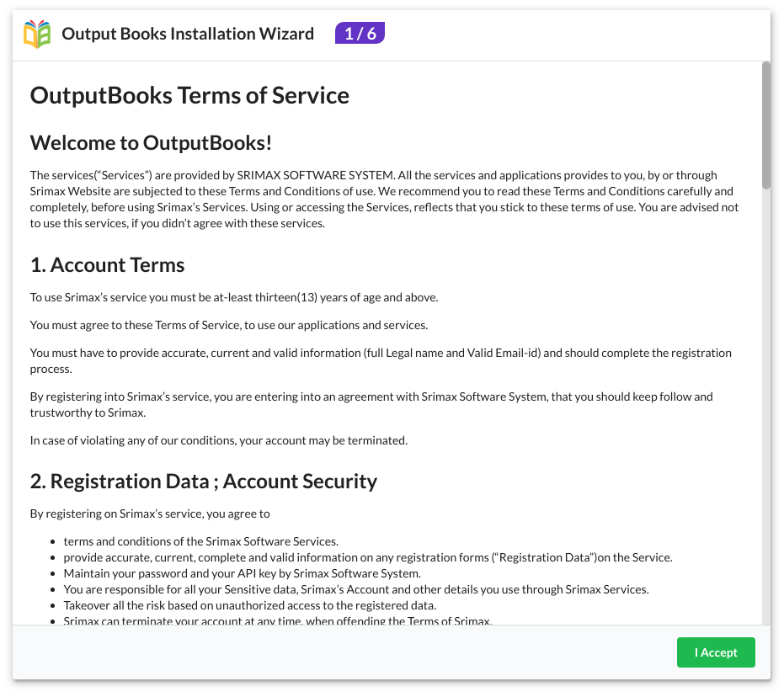Click bullet 'You are responsible for all your Sensitive data'
The height and width of the screenshot is (692, 784).
tap(356, 589)
